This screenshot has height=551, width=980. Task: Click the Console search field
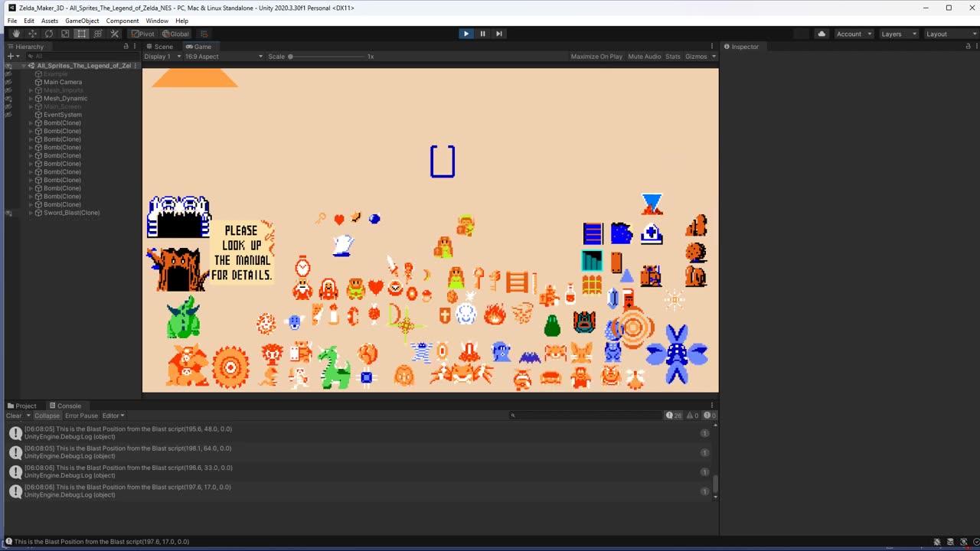coord(586,416)
